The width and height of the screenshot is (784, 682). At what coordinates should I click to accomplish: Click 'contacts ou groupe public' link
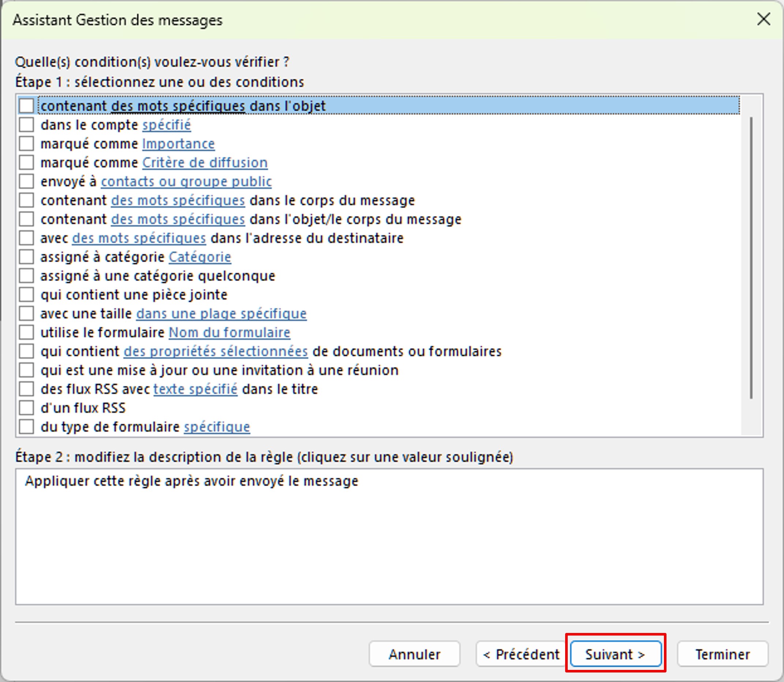pos(186,182)
